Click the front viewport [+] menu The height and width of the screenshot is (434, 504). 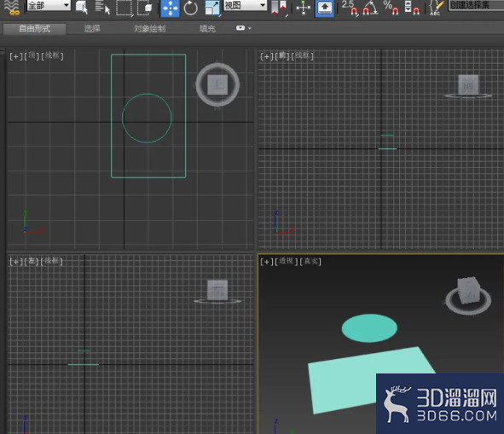(x=266, y=56)
